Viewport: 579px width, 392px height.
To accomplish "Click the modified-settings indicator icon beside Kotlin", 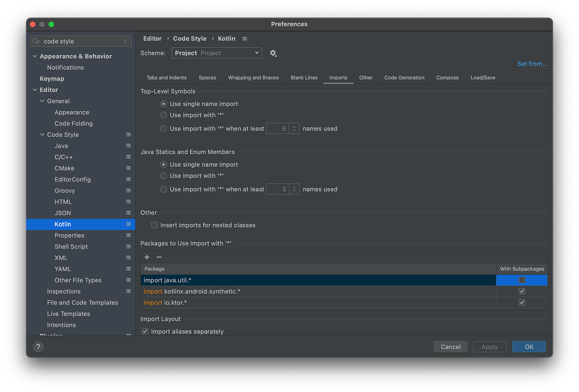I will (x=128, y=224).
